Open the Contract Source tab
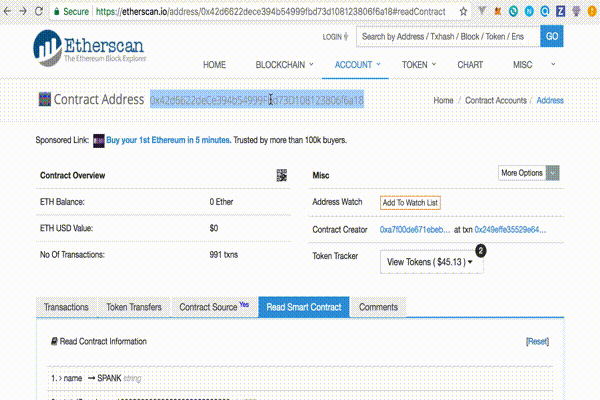This screenshot has height=400, width=600. tap(214, 307)
